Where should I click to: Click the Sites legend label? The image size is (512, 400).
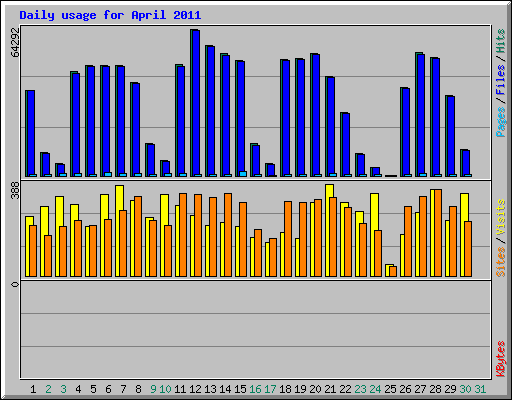click(501, 262)
